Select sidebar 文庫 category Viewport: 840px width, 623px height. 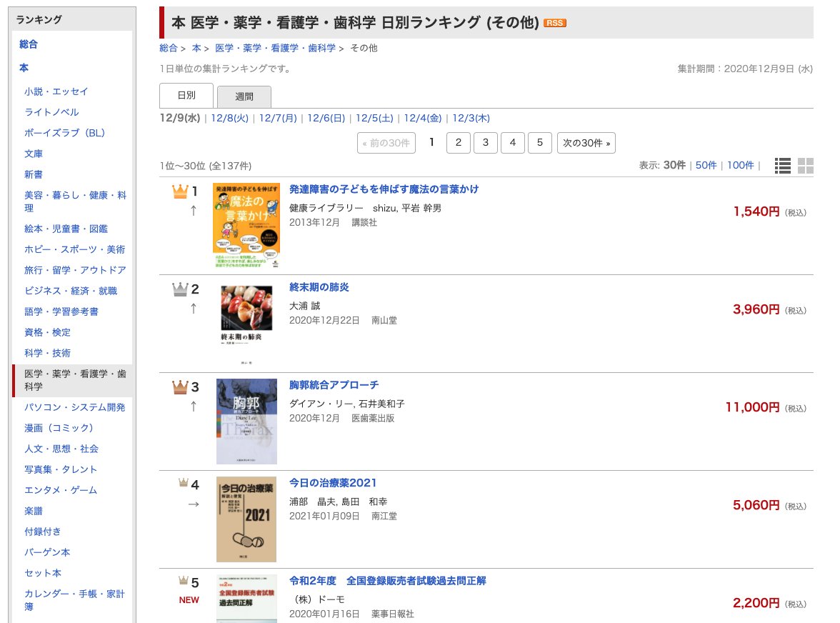(33, 154)
